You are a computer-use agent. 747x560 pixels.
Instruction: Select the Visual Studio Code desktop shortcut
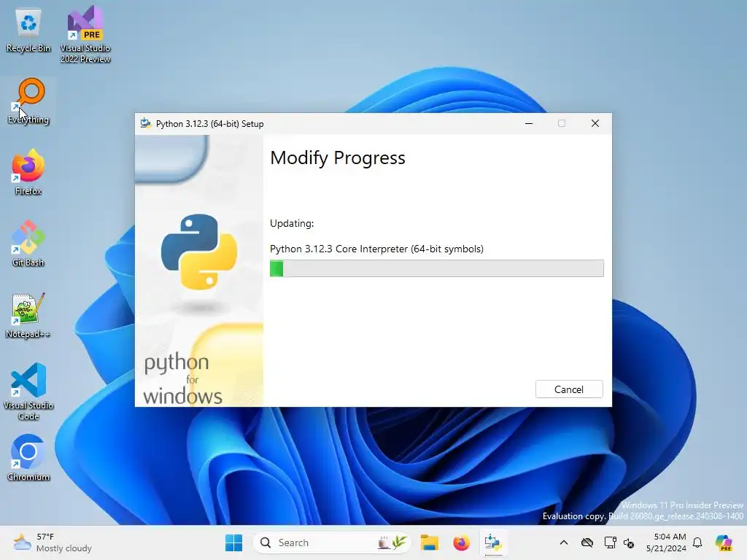(x=28, y=392)
